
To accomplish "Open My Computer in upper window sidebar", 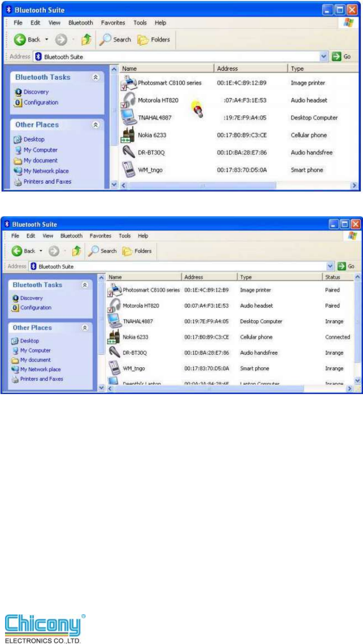I will [36, 150].
